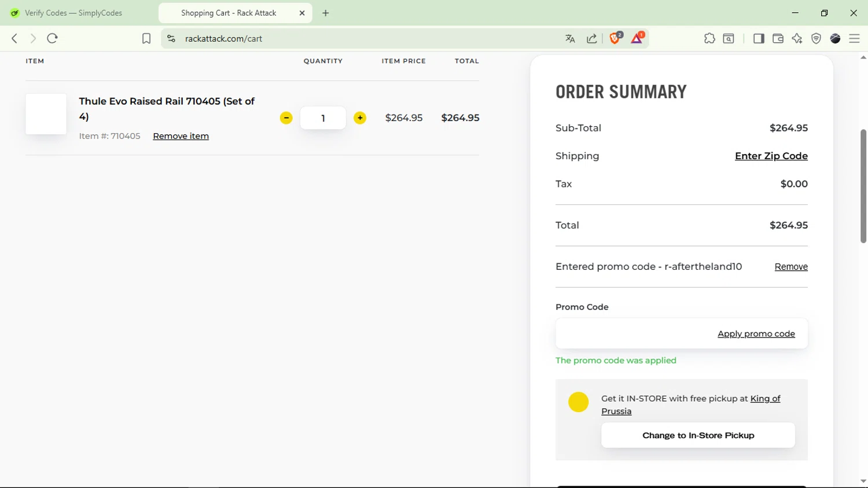Share this page via share icon
Image resolution: width=868 pixels, height=488 pixels.
591,38
